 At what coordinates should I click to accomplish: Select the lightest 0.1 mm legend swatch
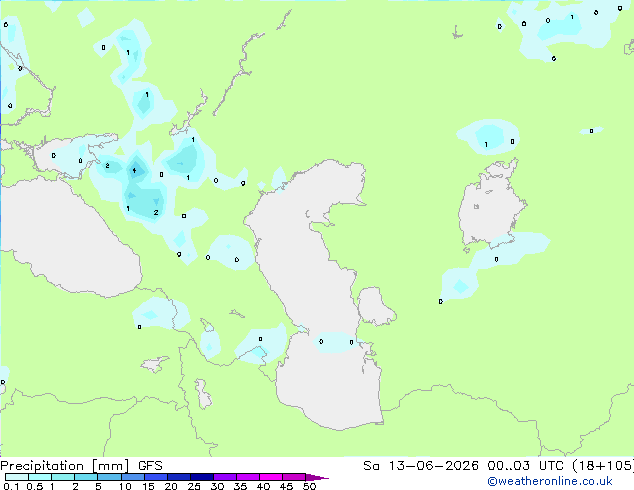[x=17, y=477]
